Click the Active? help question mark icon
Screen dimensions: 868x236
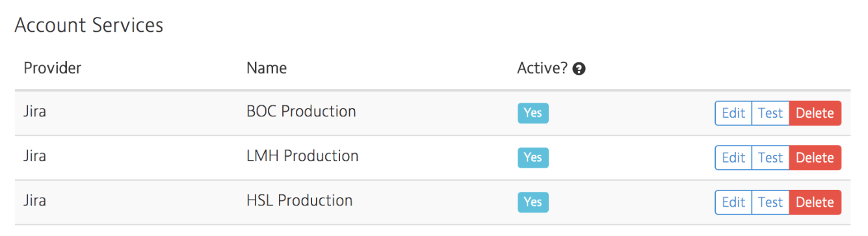click(x=579, y=69)
